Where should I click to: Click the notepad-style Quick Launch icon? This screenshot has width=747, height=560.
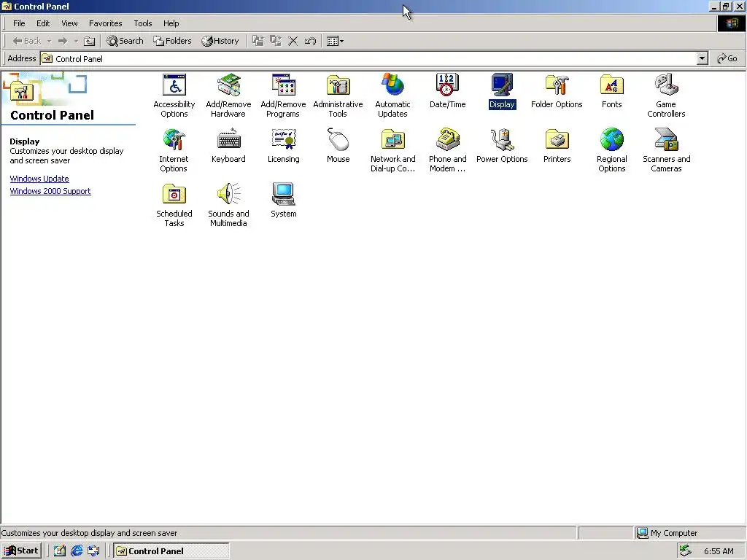(59, 551)
